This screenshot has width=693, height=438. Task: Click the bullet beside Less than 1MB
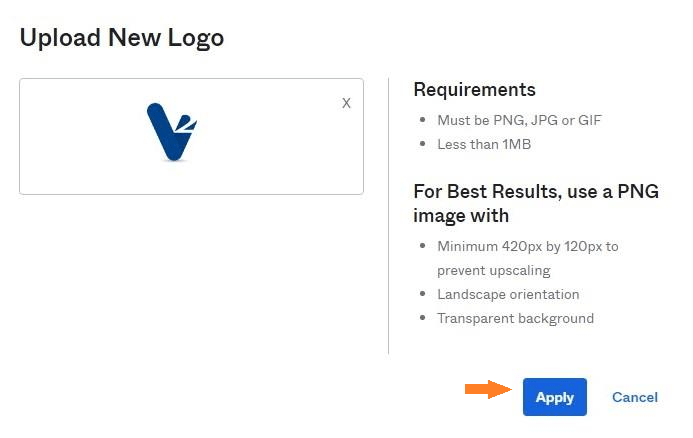tap(423, 144)
